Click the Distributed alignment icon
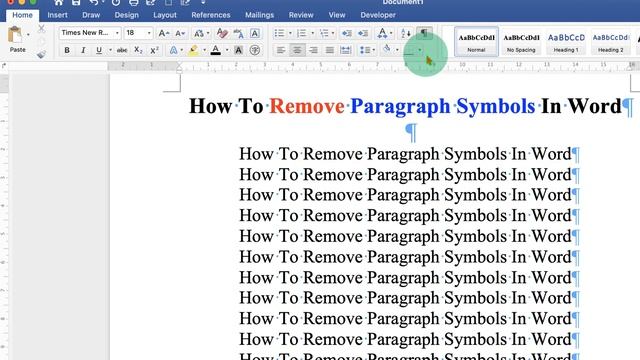The height and width of the screenshot is (360, 640). (346, 50)
